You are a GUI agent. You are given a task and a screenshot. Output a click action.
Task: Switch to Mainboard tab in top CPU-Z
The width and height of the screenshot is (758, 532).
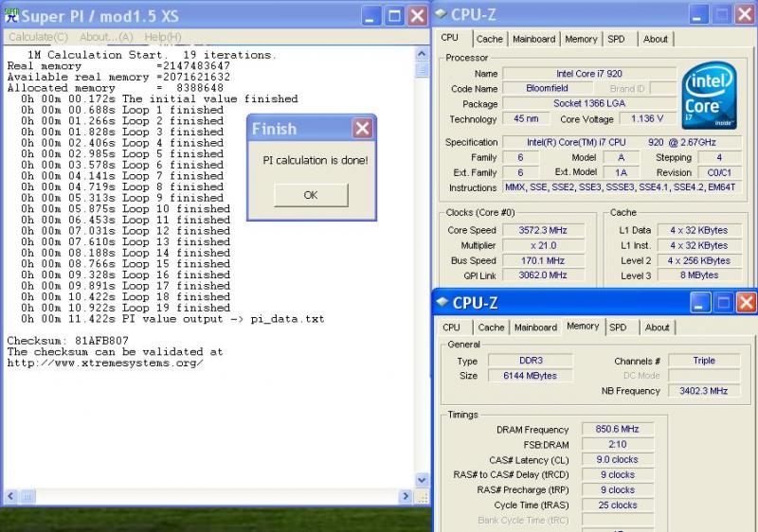point(533,39)
